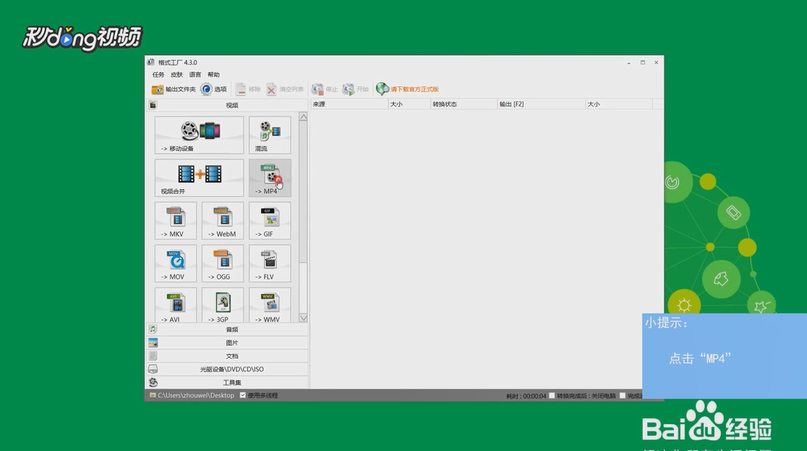Toggle the 使用多线程 multithreading checkbox
The width and height of the screenshot is (807, 451).
coord(243,395)
